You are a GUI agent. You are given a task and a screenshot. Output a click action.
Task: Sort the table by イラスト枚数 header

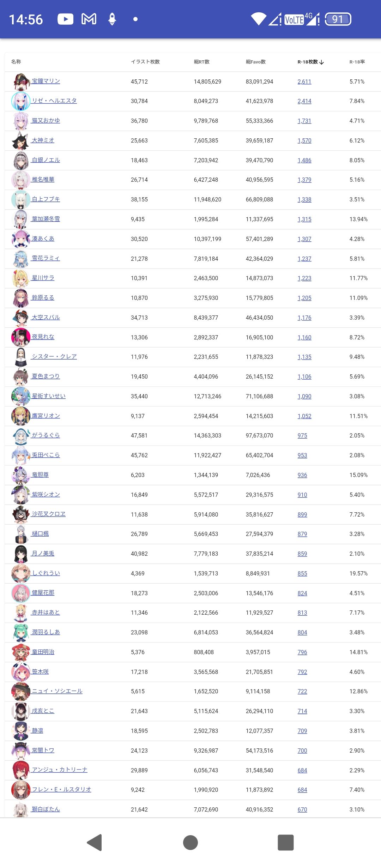(x=146, y=61)
